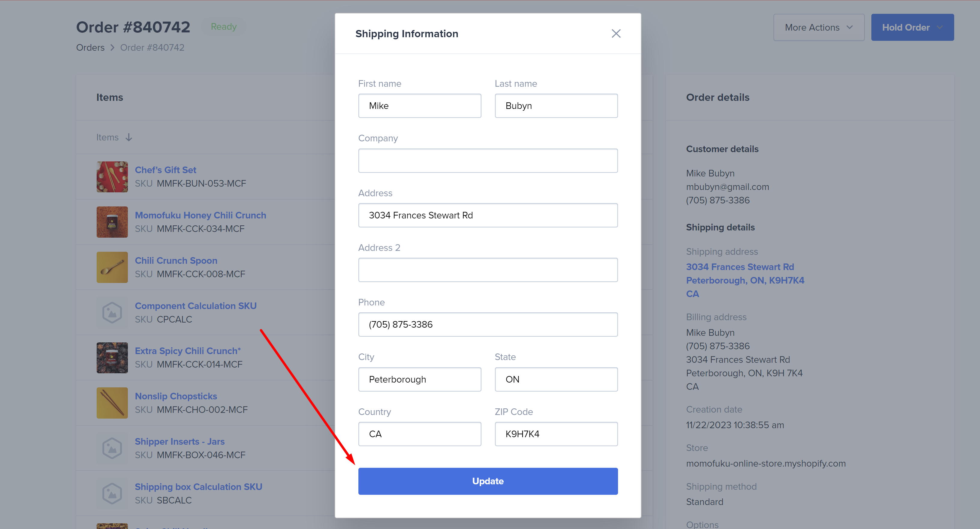The image size is (980, 529).
Task: Open the Nonslip Chopsticks item link
Action: [176, 396]
